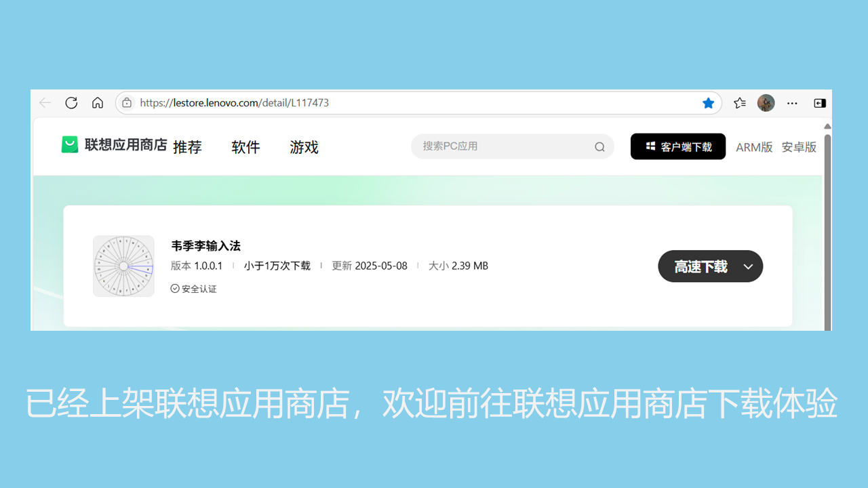View site info lock icon
Screen dimensions: 868x488
127,103
